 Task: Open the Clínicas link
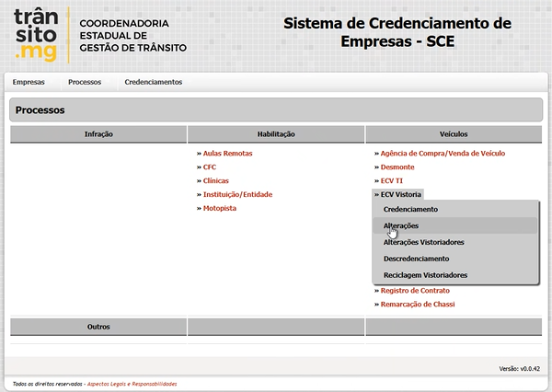(x=216, y=180)
